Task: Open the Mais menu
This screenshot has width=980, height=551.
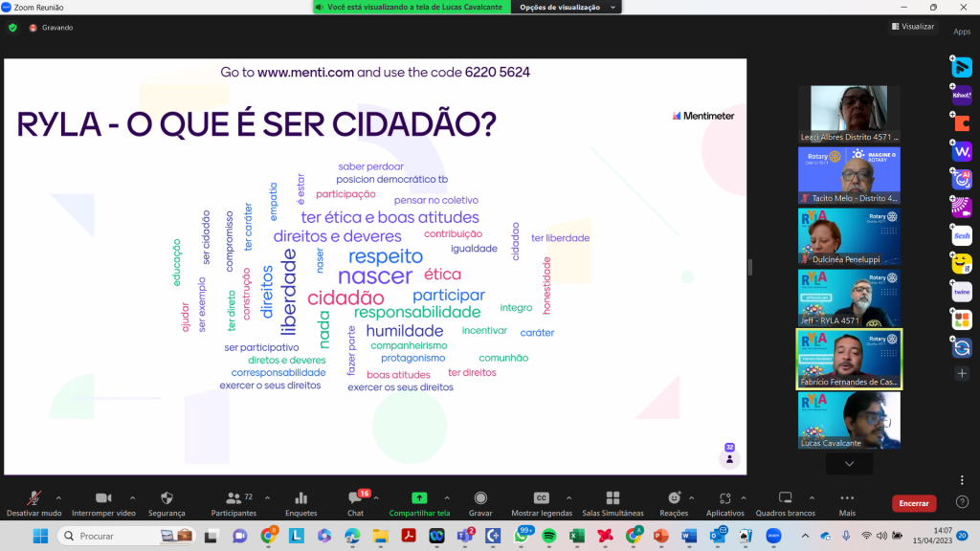Action: pos(847,502)
